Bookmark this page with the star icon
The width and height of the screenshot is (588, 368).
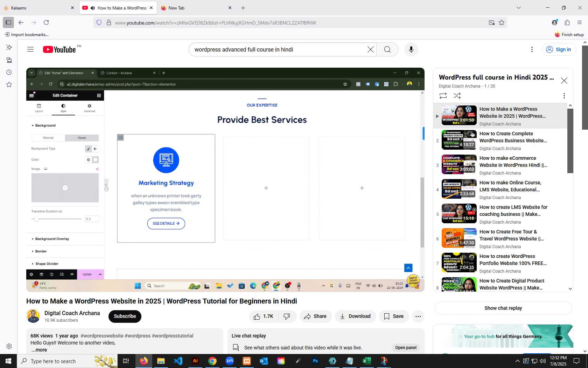coord(502,22)
